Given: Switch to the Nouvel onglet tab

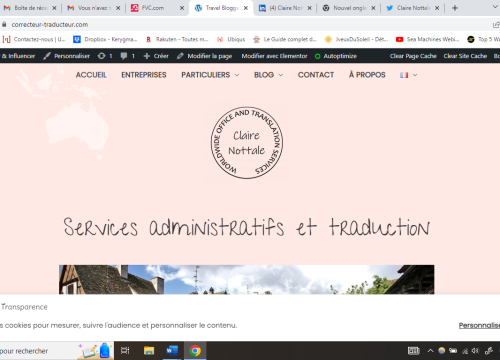Looking at the screenshot, I should coord(349,8).
